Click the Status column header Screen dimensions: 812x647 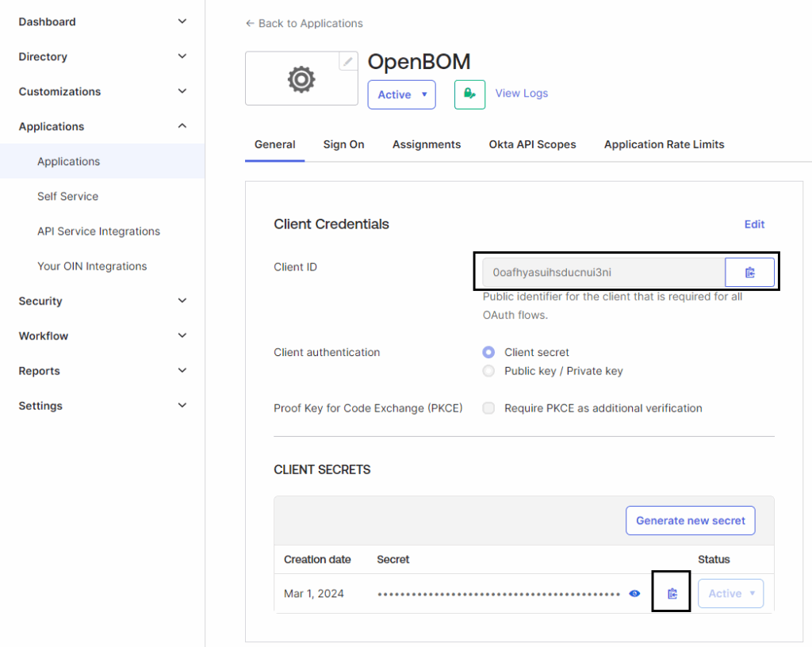[x=714, y=560]
